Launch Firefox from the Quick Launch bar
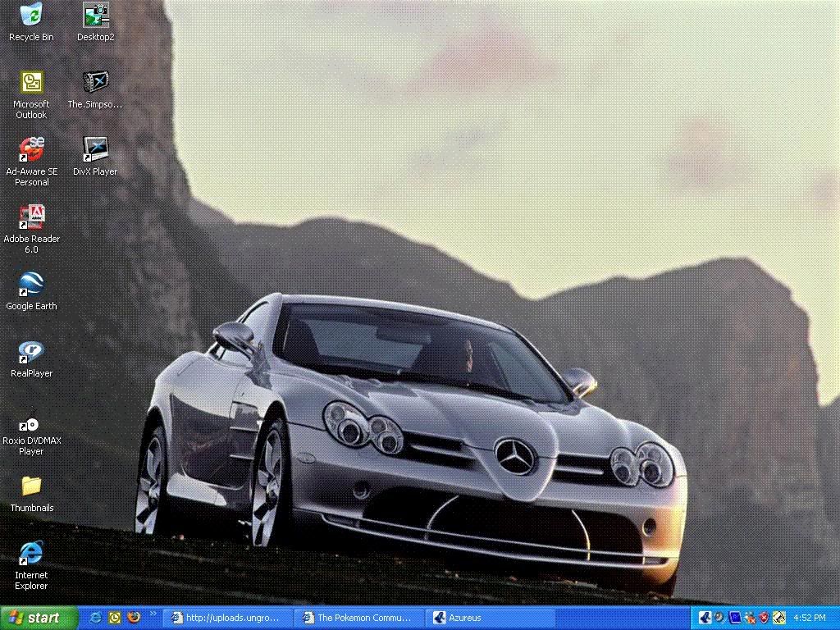Image resolution: width=840 pixels, height=630 pixels. (x=134, y=618)
